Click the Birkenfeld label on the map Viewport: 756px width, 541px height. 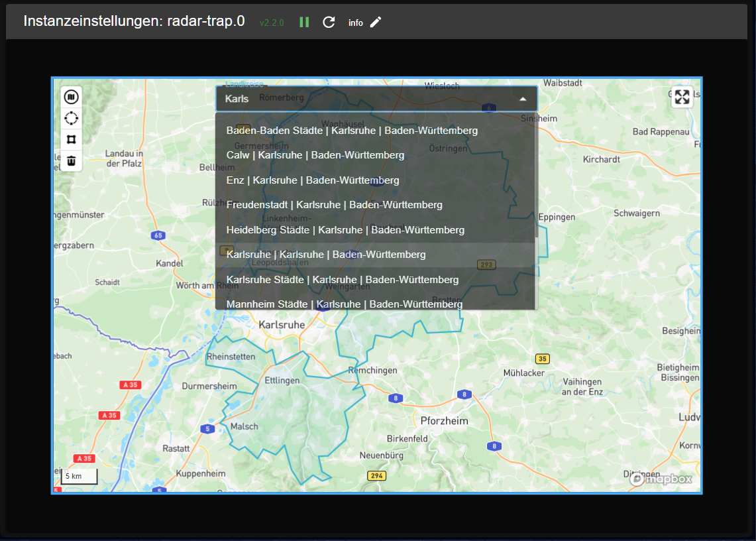(407, 439)
